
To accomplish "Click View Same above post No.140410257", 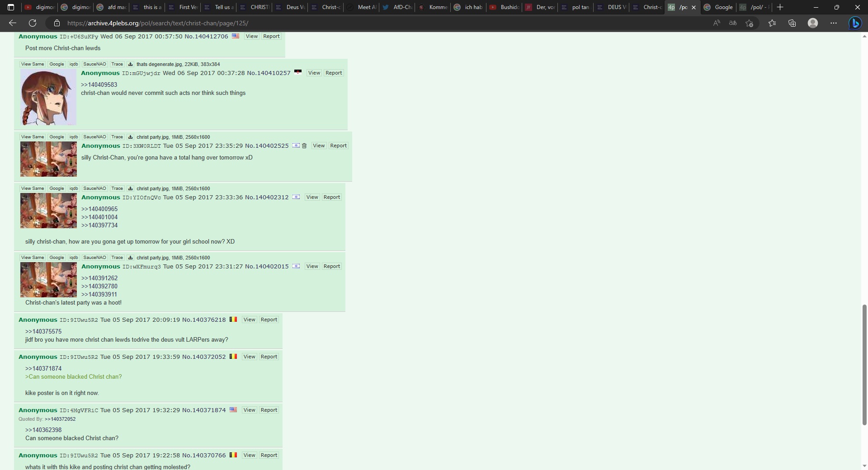I will [33, 64].
